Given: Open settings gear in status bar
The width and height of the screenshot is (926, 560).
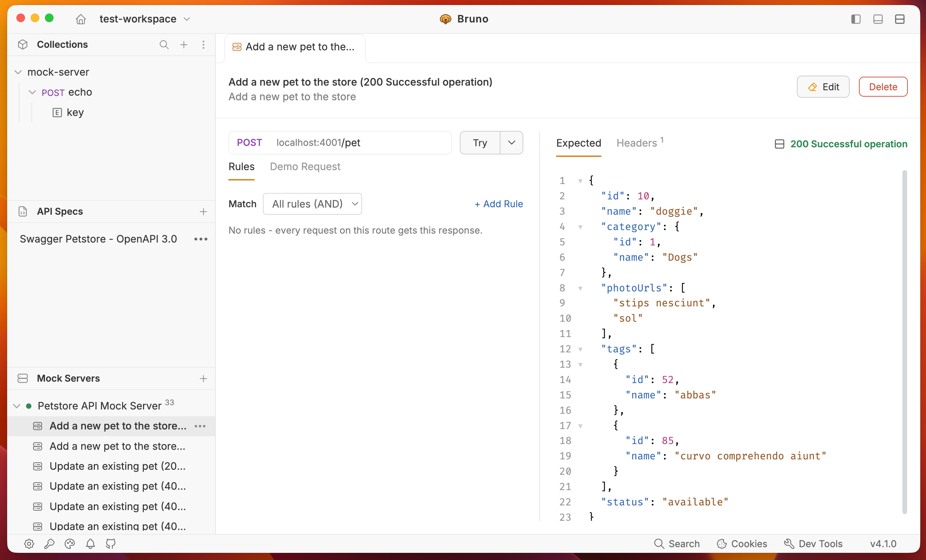Looking at the screenshot, I should (29, 544).
